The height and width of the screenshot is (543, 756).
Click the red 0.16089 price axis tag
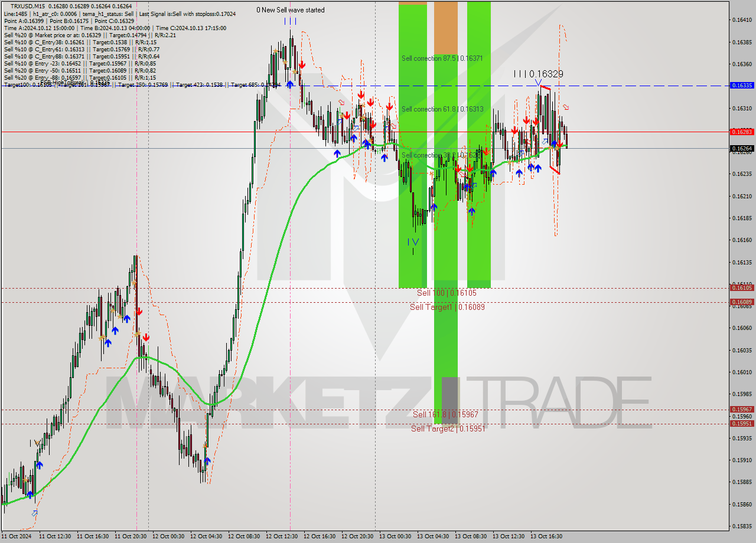(x=742, y=302)
